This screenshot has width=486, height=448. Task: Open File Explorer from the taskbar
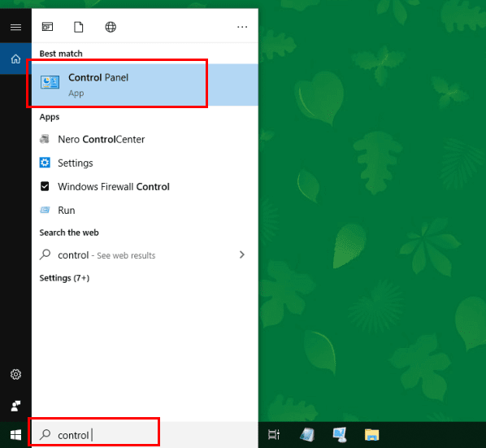pyautogui.click(x=371, y=435)
